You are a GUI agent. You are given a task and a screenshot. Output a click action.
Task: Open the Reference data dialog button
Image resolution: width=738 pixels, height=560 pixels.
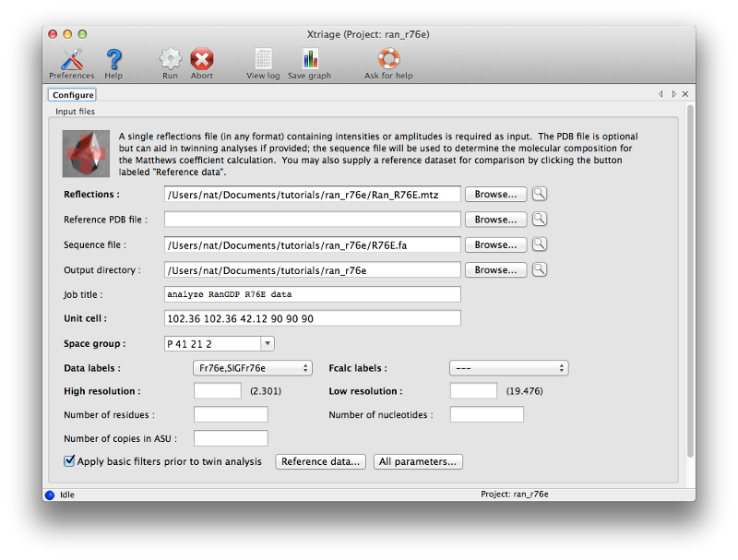(321, 461)
